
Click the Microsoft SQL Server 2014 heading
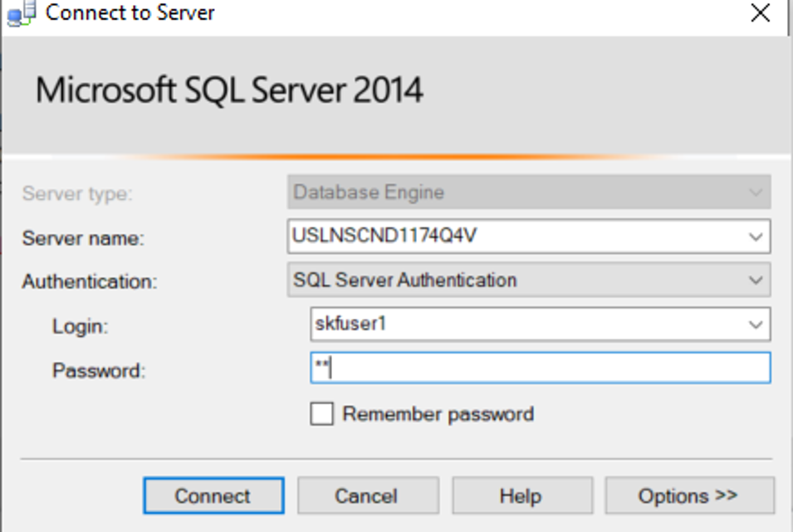[229, 90]
